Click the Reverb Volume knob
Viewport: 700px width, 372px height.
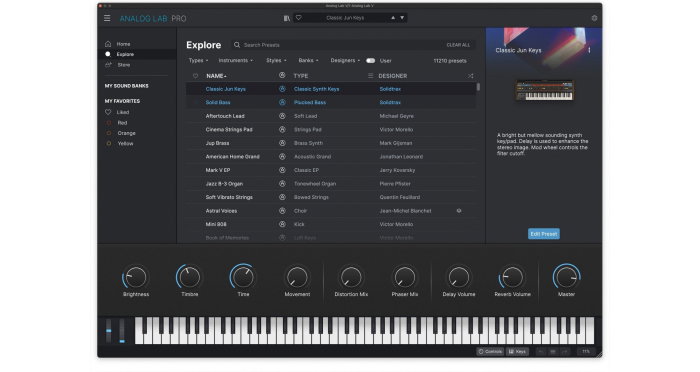(512, 277)
